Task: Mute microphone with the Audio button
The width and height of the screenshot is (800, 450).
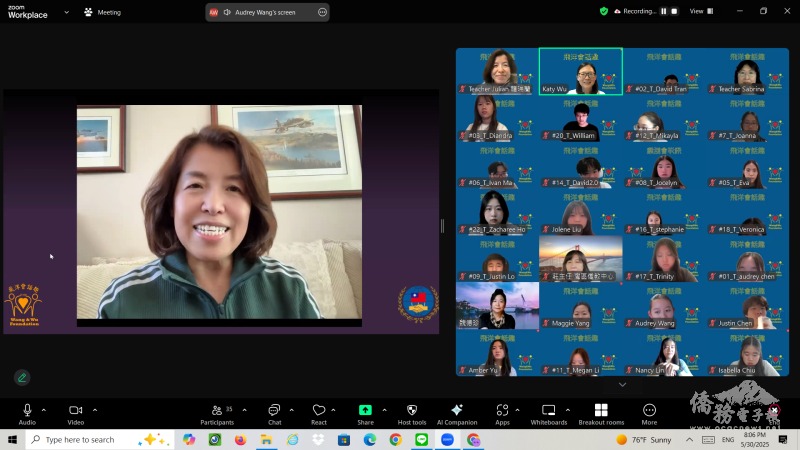Action: point(27,411)
